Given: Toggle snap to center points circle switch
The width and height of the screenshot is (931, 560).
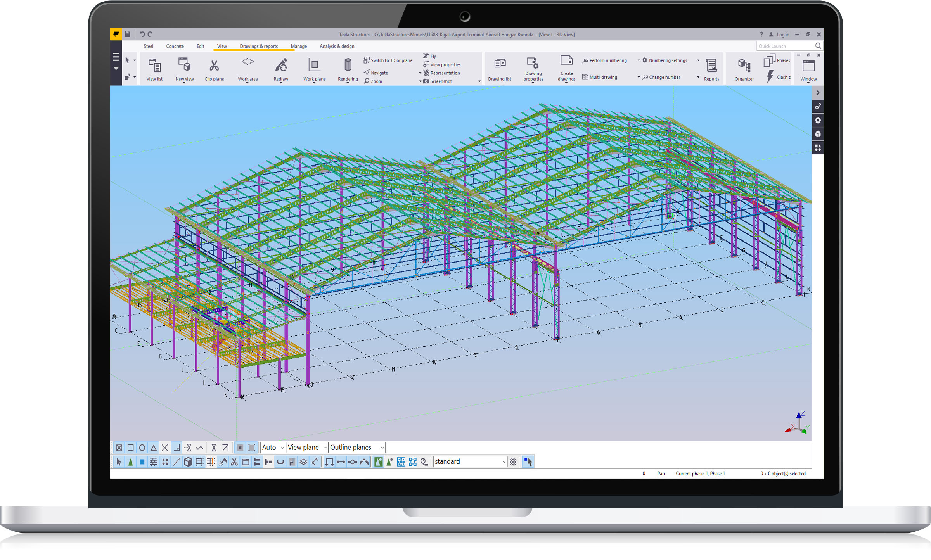Looking at the screenshot, I should (x=142, y=448).
